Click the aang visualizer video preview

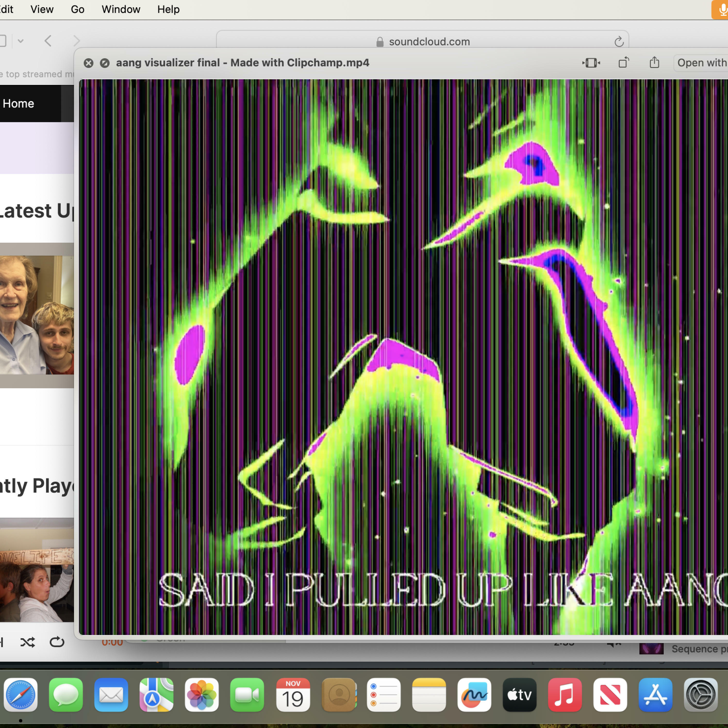403,357
